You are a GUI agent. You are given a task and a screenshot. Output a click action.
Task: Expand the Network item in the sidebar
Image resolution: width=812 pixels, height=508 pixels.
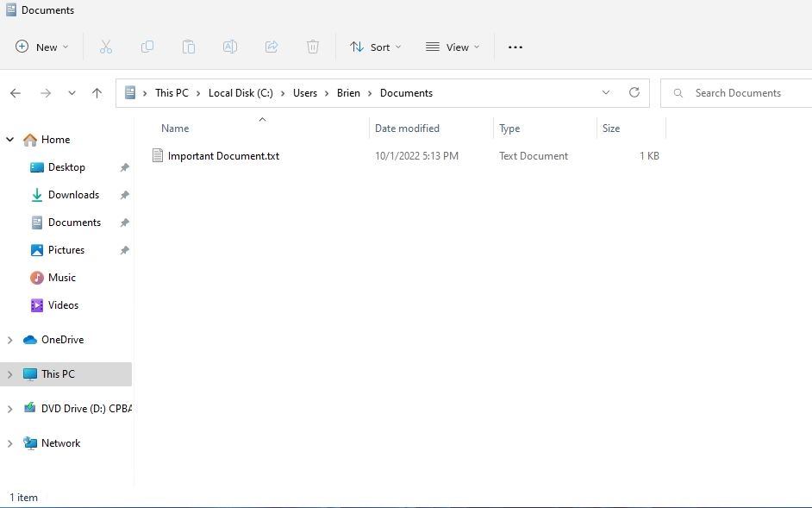coord(9,442)
